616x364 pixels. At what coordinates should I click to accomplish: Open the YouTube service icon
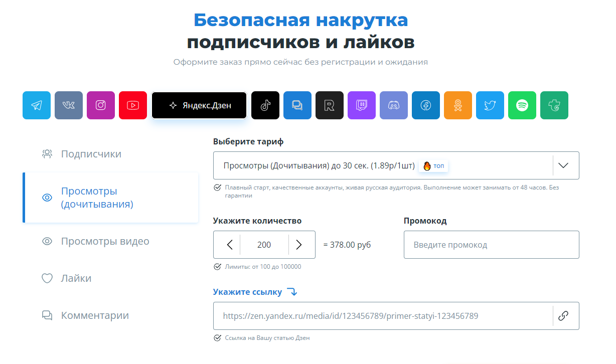(133, 105)
